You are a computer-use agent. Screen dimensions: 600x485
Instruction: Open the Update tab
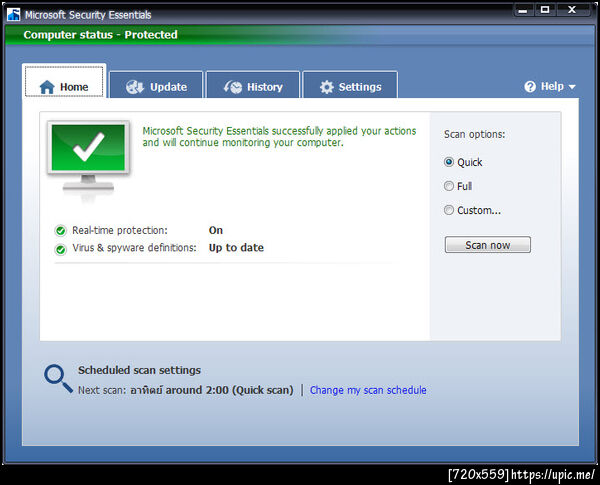point(156,85)
